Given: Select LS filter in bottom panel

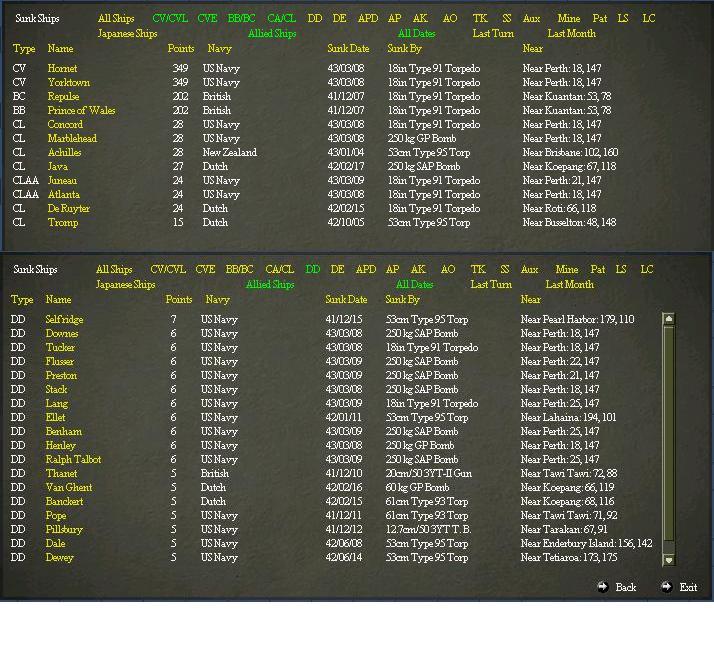Looking at the screenshot, I should pyautogui.click(x=621, y=270).
